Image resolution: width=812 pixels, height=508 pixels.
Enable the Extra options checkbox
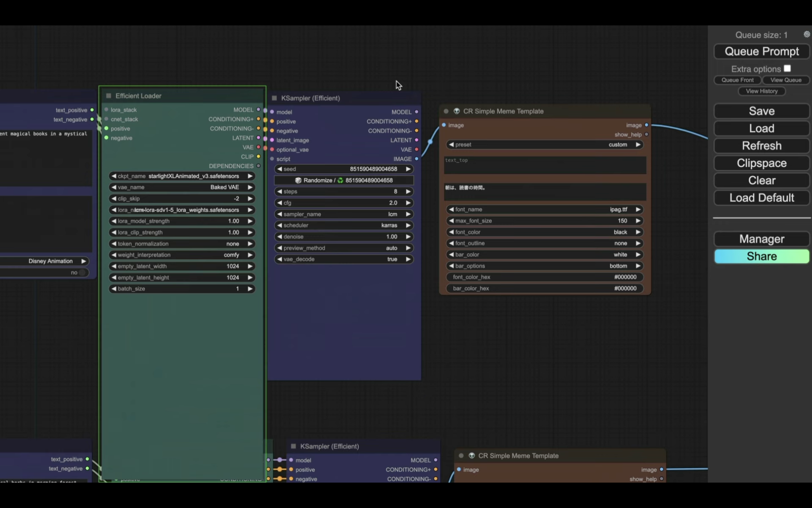pyautogui.click(x=787, y=69)
